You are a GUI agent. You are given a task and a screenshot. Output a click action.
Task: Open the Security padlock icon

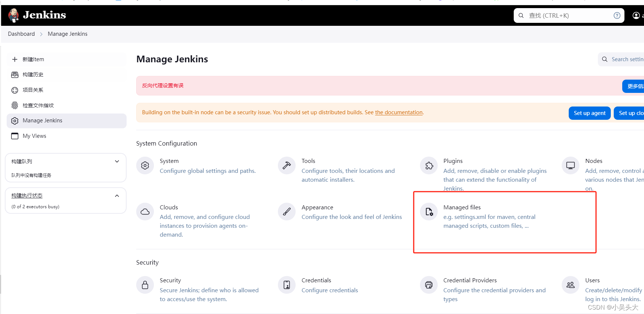click(x=145, y=285)
